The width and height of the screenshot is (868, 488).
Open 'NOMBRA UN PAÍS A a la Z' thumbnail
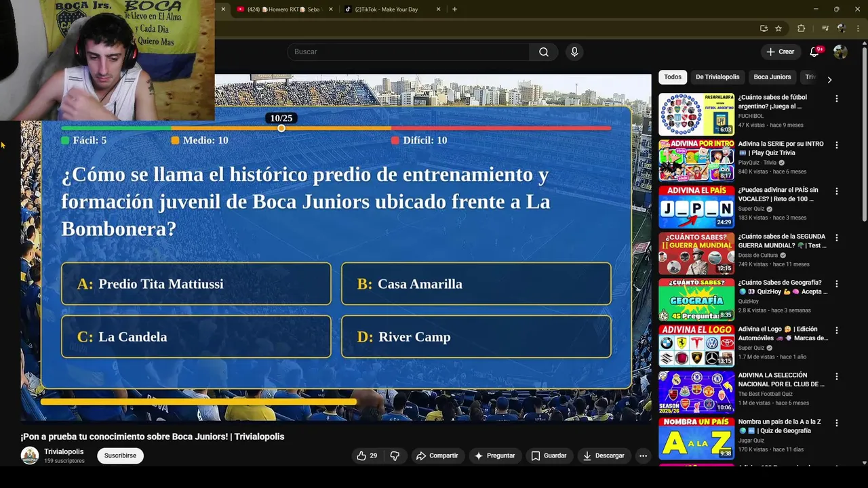click(x=696, y=438)
